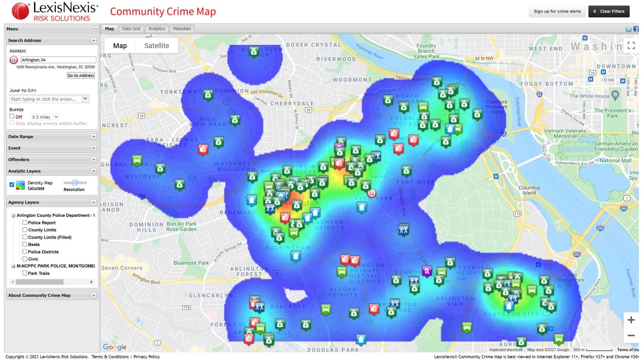Open the Analytics tab
The image size is (644, 360).
157,28
